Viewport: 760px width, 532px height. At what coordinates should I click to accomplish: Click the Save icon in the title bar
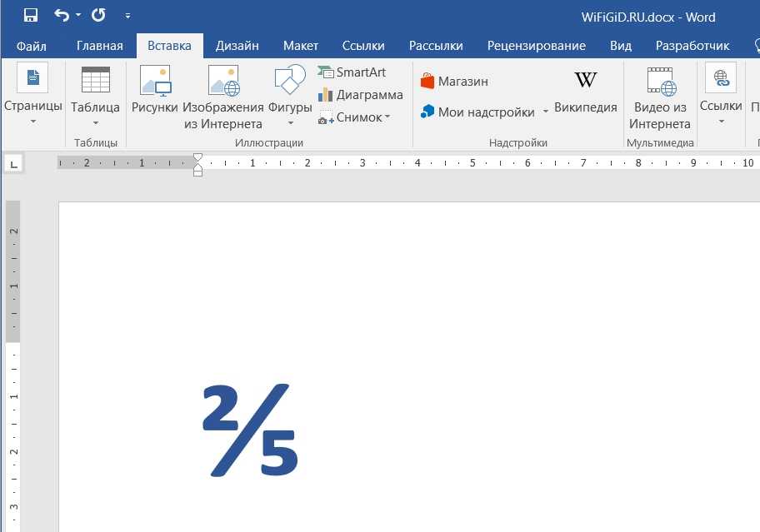click(x=31, y=15)
